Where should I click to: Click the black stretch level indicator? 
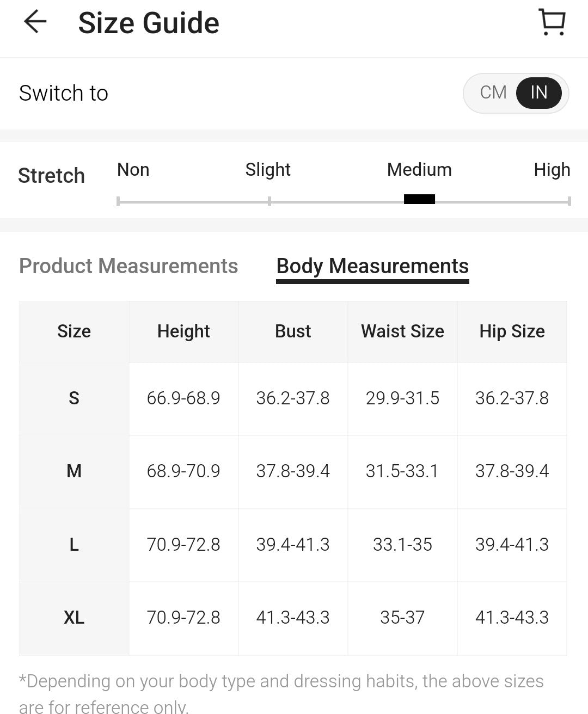419,199
